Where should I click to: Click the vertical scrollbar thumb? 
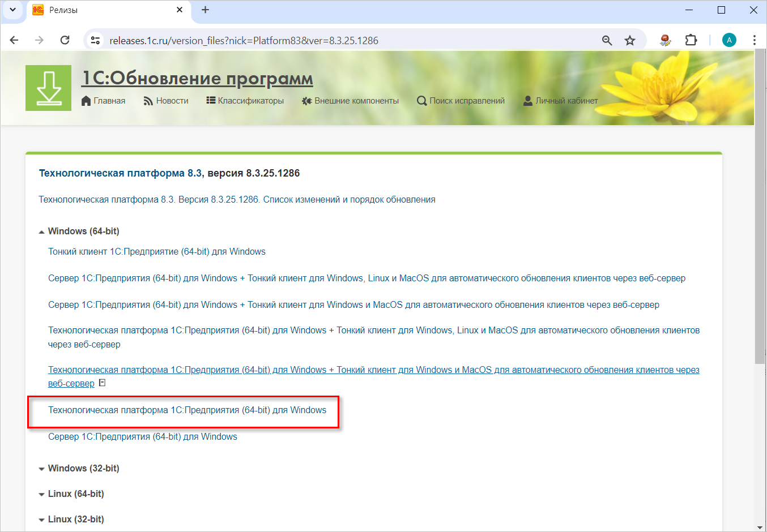tap(761, 207)
